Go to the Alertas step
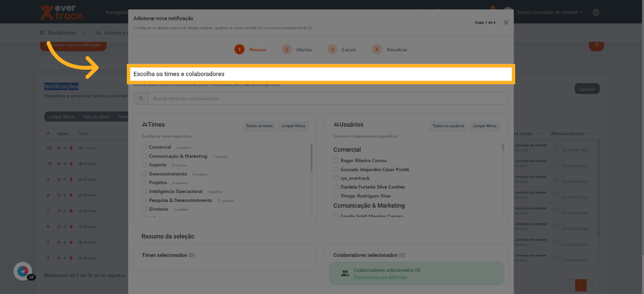The height and width of the screenshot is (294, 644). (297, 49)
